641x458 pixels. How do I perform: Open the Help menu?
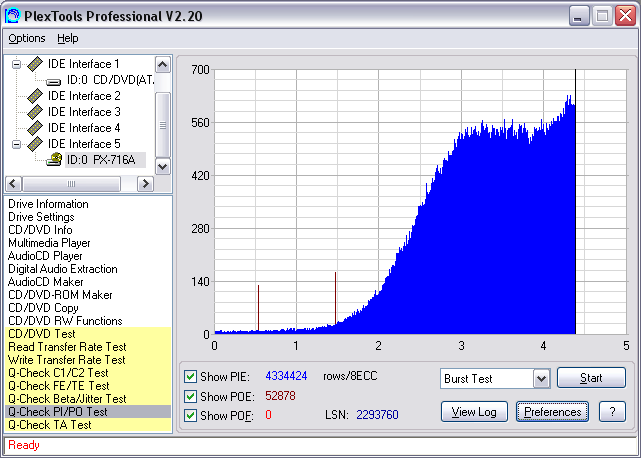(x=67, y=38)
